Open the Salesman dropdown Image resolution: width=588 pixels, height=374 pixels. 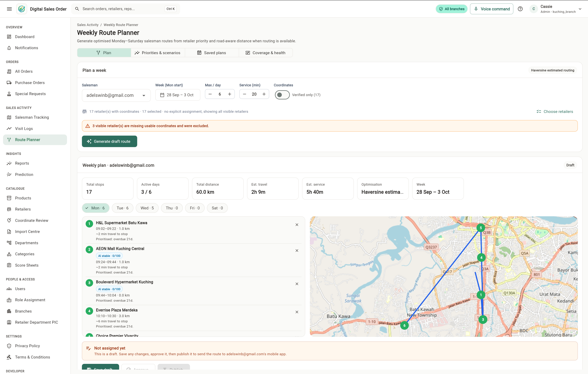pyautogui.click(x=116, y=95)
